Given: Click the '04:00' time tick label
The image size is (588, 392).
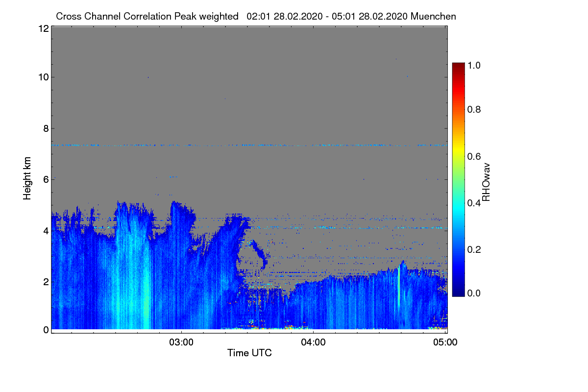Looking at the screenshot, I should coord(314,343).
